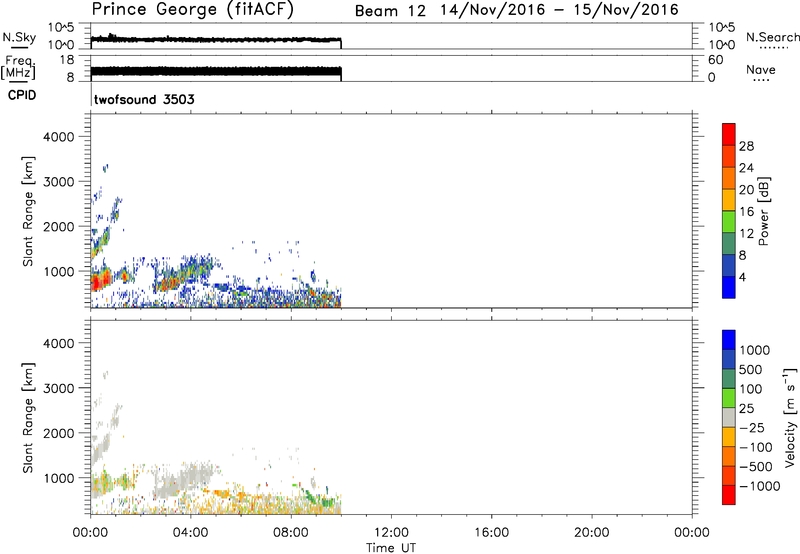The image size is (800, 554).
Task: Click the Power colorbar segment between 16 and 20 dB
Action: (x=729, y=200)
